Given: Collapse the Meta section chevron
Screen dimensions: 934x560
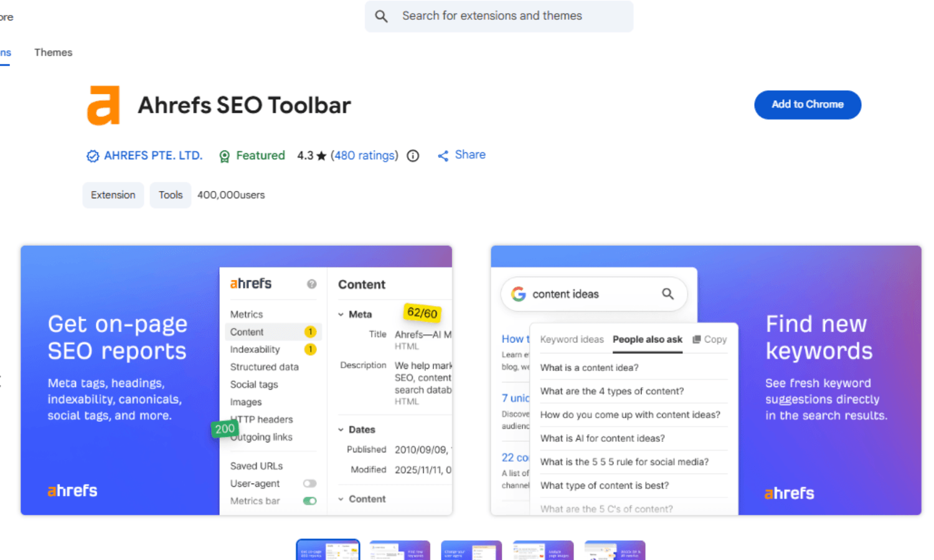Looking at the screenshot, I should [x=341, y=314].
